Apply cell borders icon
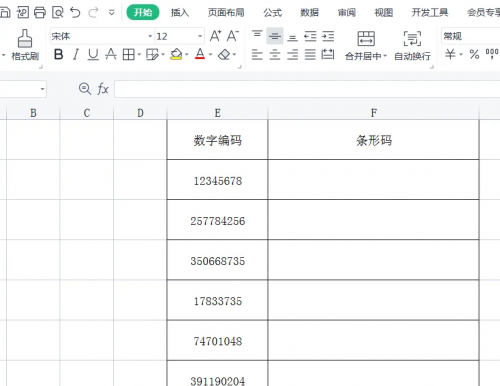The image size is (500, 386). click(129, 54)
